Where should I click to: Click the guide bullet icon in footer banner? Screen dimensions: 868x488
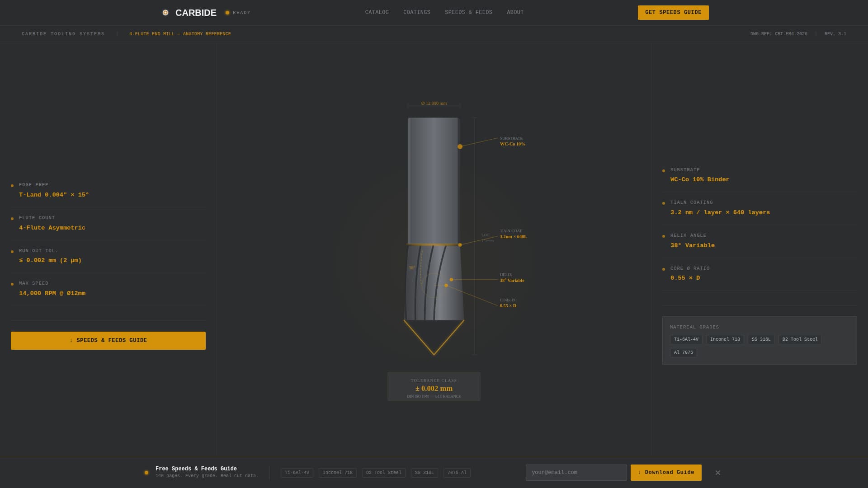(146, 472)
